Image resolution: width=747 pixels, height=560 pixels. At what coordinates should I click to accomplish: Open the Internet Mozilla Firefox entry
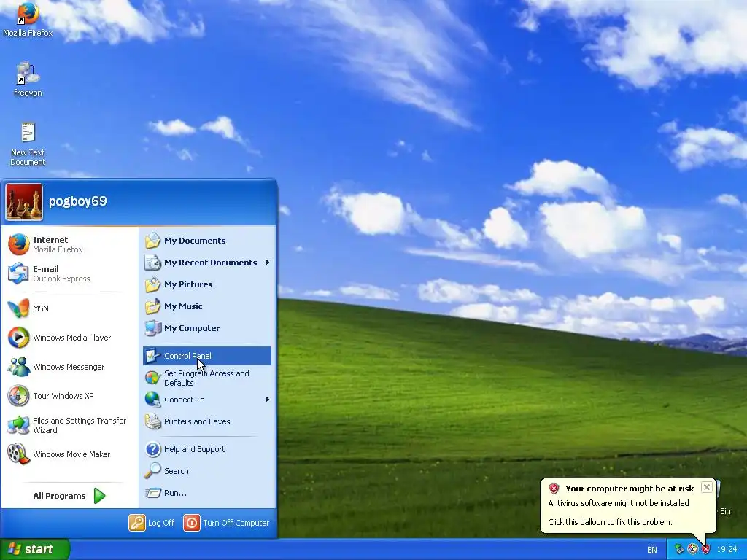pos(69,244)
